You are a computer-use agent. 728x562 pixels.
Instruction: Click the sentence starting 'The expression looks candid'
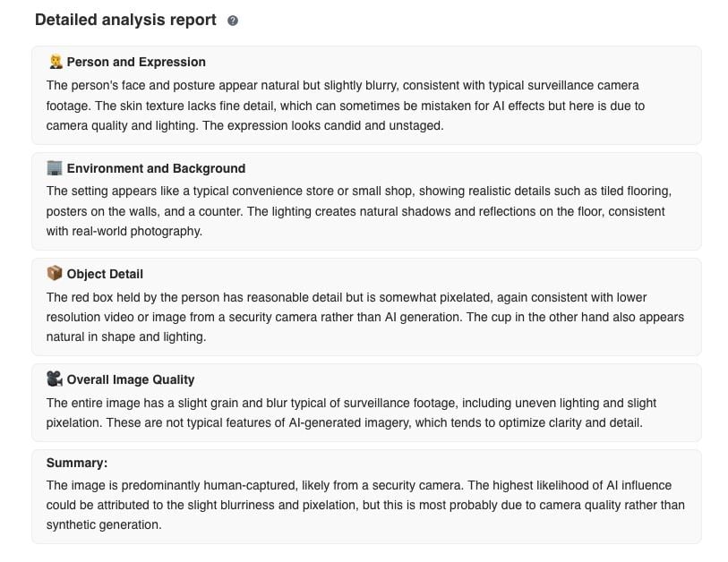pos(322,126)
